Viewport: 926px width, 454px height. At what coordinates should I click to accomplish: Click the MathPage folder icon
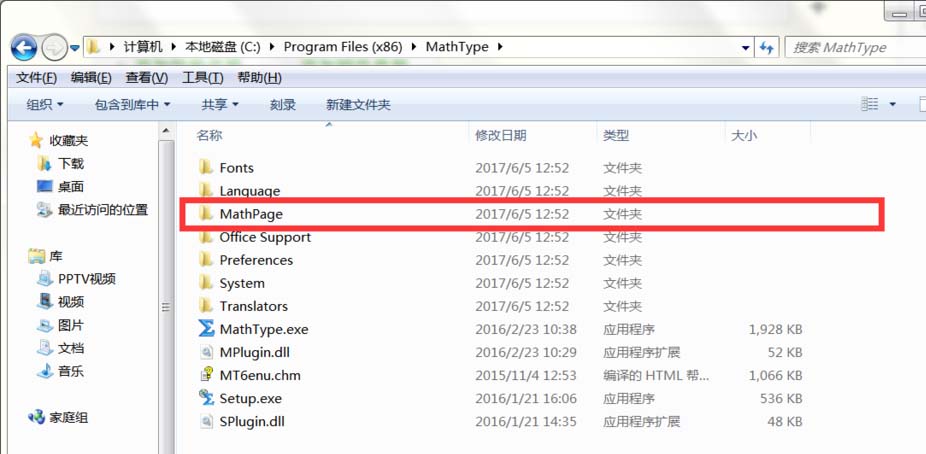206,214
